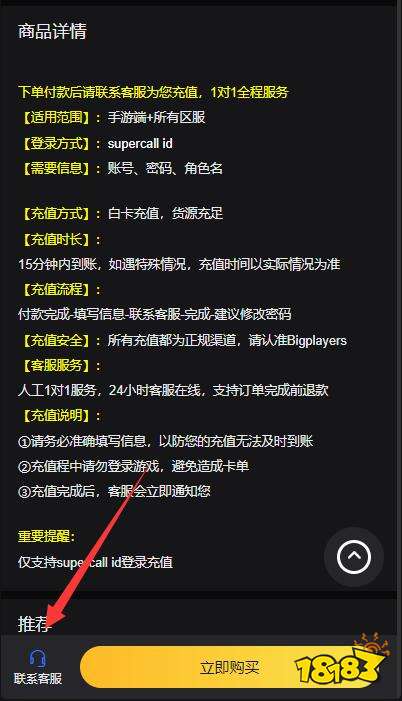Click the 付款完成-填写信息 process line
402x701 pixels.
[x=155, y=314]
